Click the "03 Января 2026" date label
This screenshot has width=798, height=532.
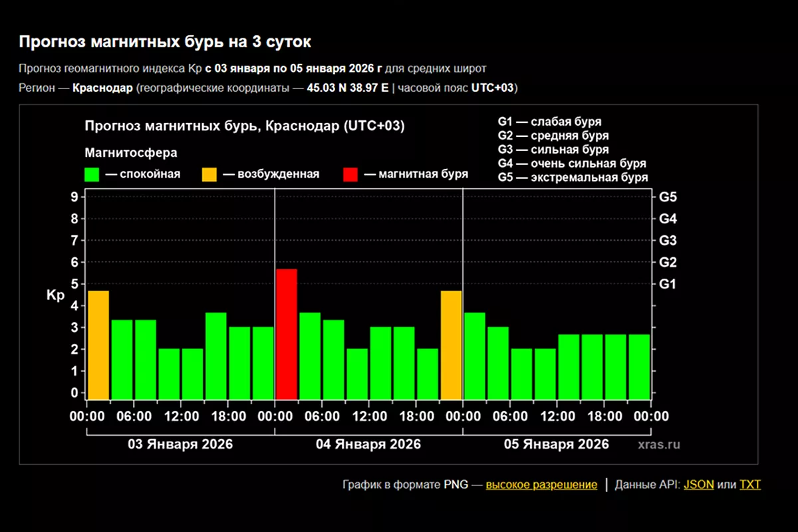pyautogui.click(x=180, y=444)
